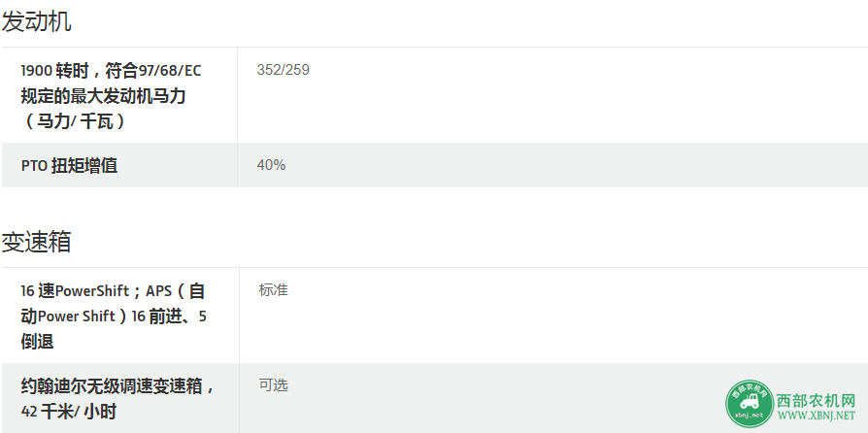Click the green tractor watermark logo
This screenshot has height=433, width=868.
(x=749, y=404)
